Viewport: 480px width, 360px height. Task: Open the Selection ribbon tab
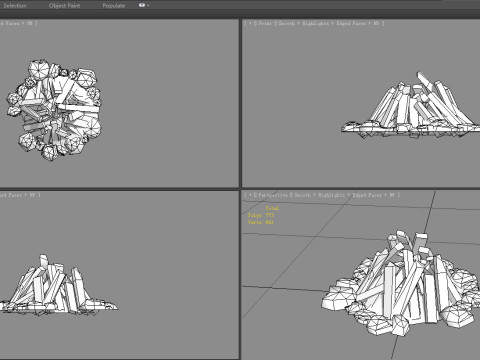[x=15, y=6]
